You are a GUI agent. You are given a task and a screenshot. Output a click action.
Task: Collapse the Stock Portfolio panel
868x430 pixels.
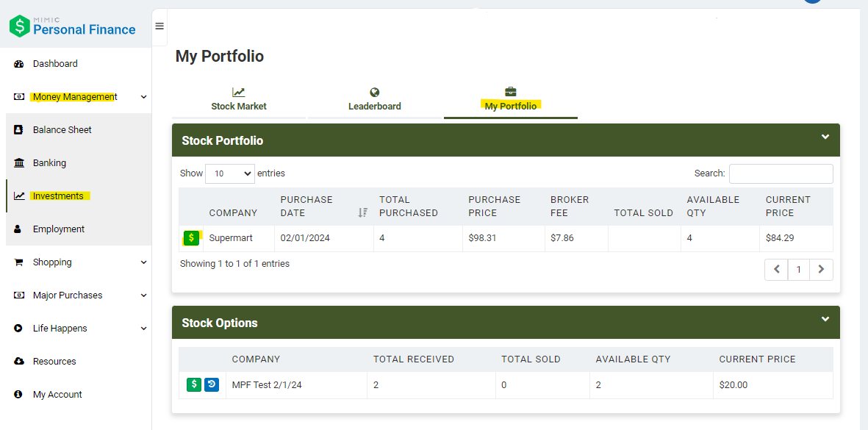[x=825, y=137]
